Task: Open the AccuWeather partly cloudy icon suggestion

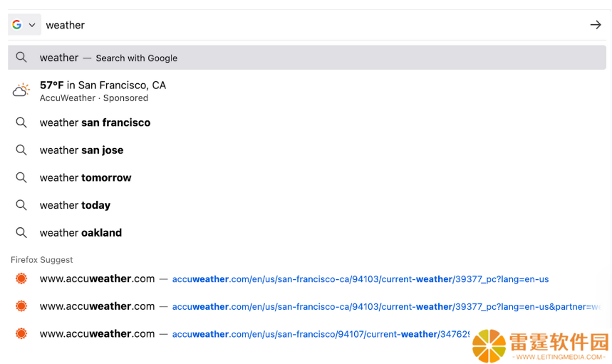Action: tap(21, 90)
